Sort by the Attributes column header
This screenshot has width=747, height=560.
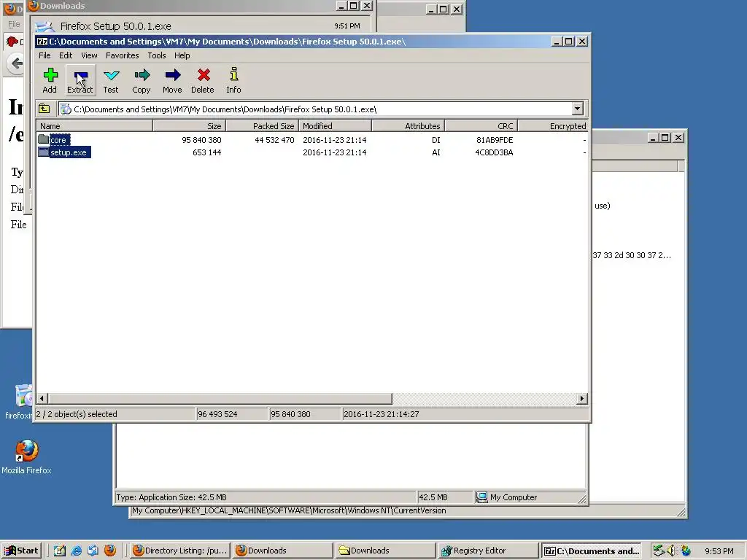point(408,125)
